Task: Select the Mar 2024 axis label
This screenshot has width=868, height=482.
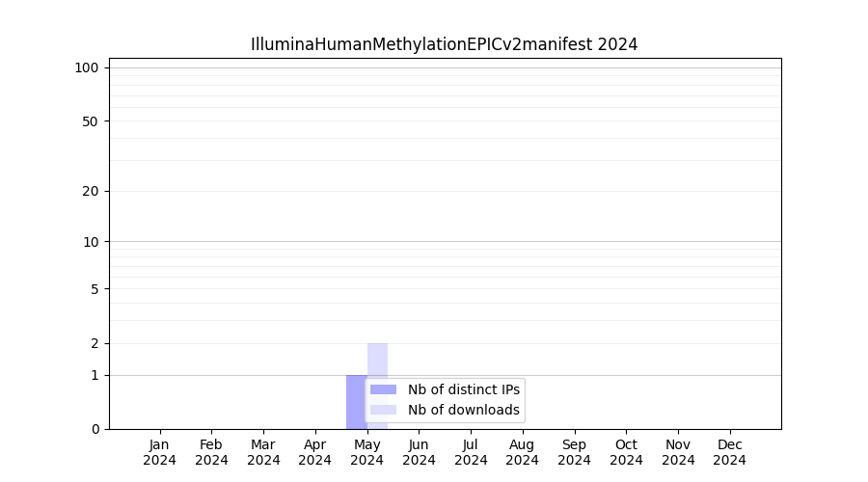Action: [x=263, y=452]
